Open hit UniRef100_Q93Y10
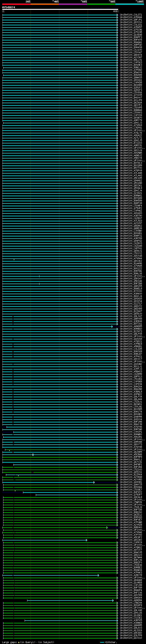This screenshot has width=146, height=644. pos(131,22)
